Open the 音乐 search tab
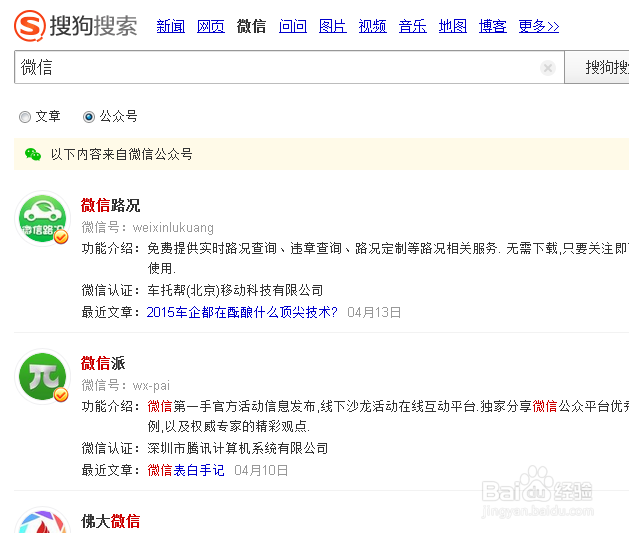This screenshot has height=533, width=629. (412, 26)
